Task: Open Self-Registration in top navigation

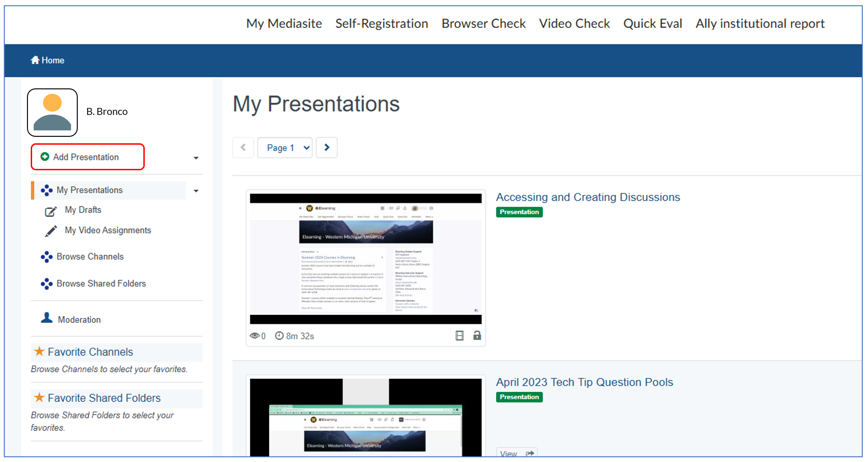Action: click(x=382, y=23)
